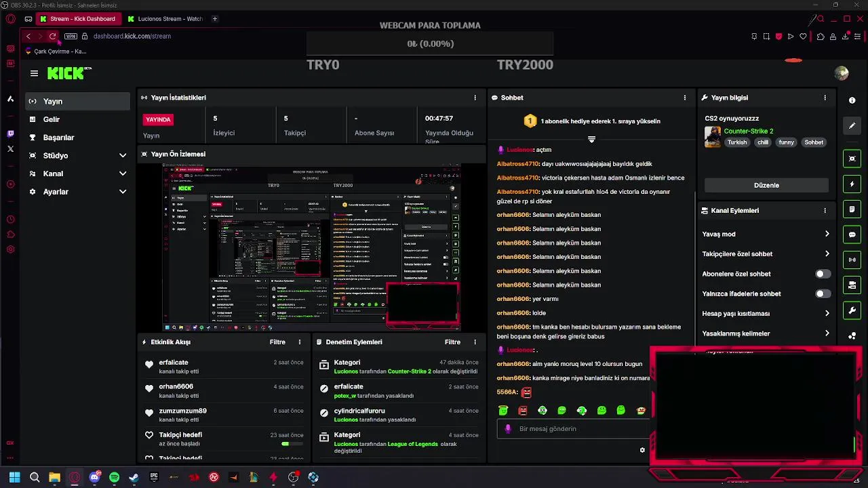Viewport: 868px width, 488px height.
Task: Toggle the VPN badge in address bar
Action: coord(71,37)
